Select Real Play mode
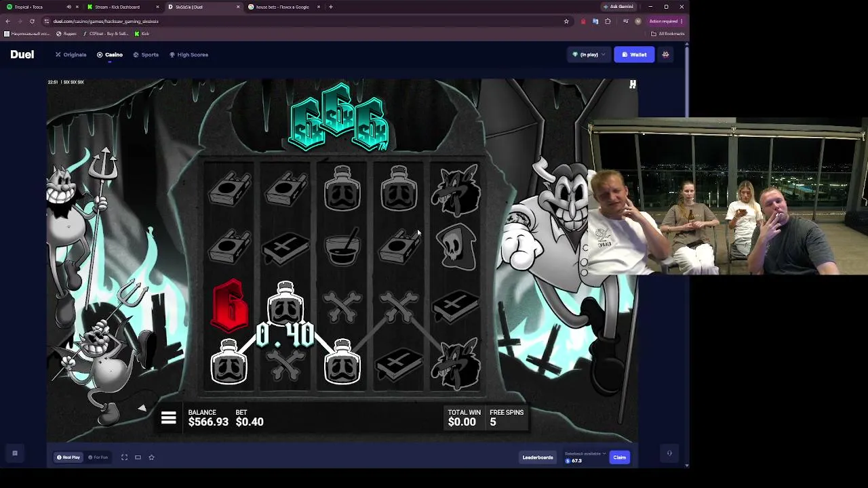Image resolution: width=868 pixels, height=488 pixels. (x=68, y=457)
